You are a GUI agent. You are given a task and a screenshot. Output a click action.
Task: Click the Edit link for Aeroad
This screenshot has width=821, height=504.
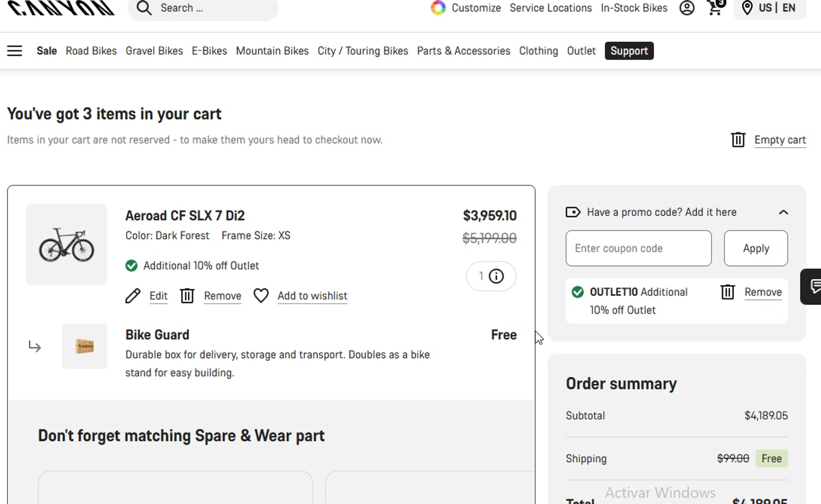[x=158, y=296]
